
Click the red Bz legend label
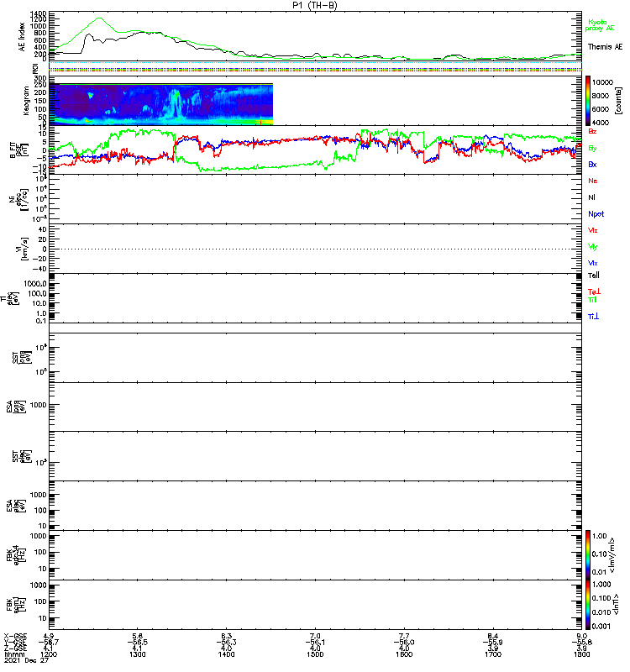(x=593, y=132)
